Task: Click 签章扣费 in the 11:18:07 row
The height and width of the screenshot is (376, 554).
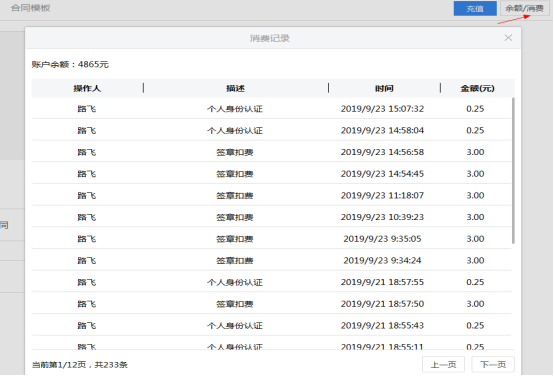Action: coord(235,195)
